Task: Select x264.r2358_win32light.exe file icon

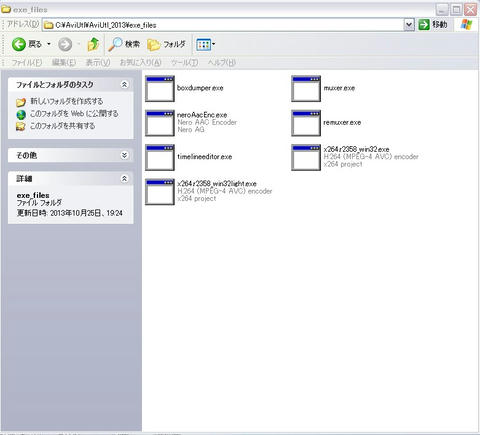Action: [x=160, y=191]
